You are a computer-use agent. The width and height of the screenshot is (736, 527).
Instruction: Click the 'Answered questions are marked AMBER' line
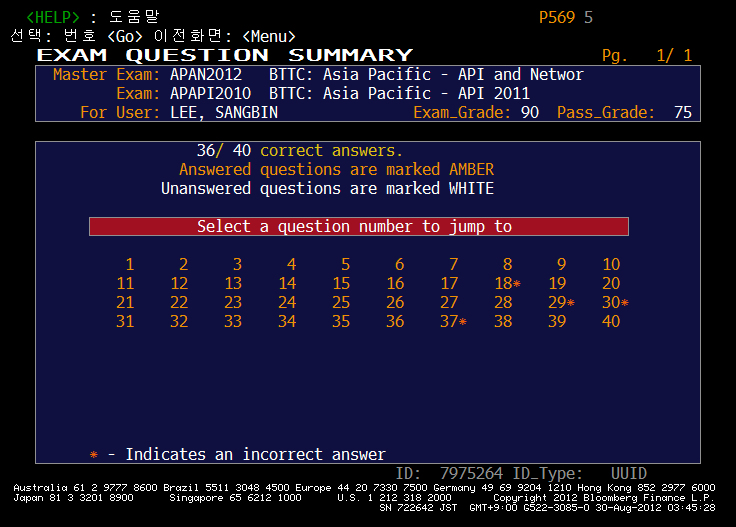(337, 169)
